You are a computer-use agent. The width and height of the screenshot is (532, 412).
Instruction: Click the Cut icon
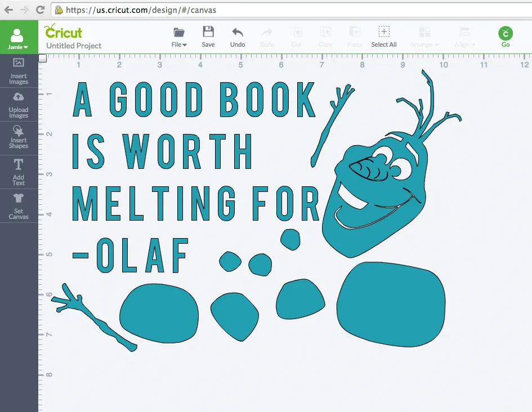tap(297, 35)
